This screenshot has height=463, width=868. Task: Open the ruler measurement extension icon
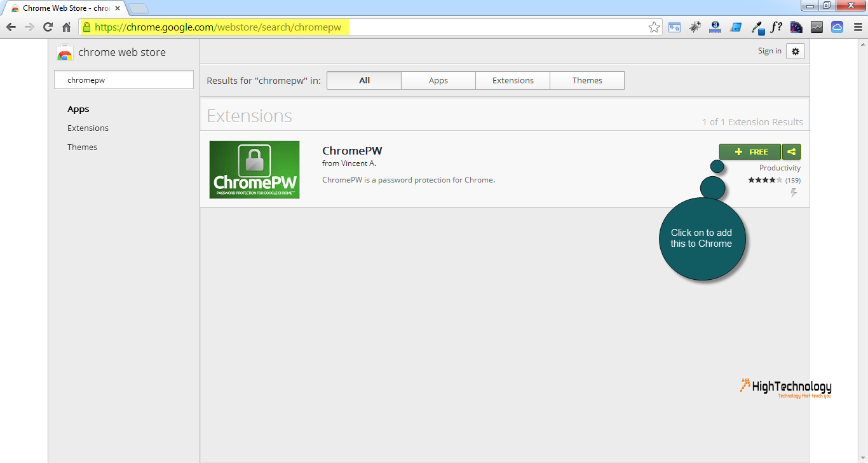pos(715,27)
